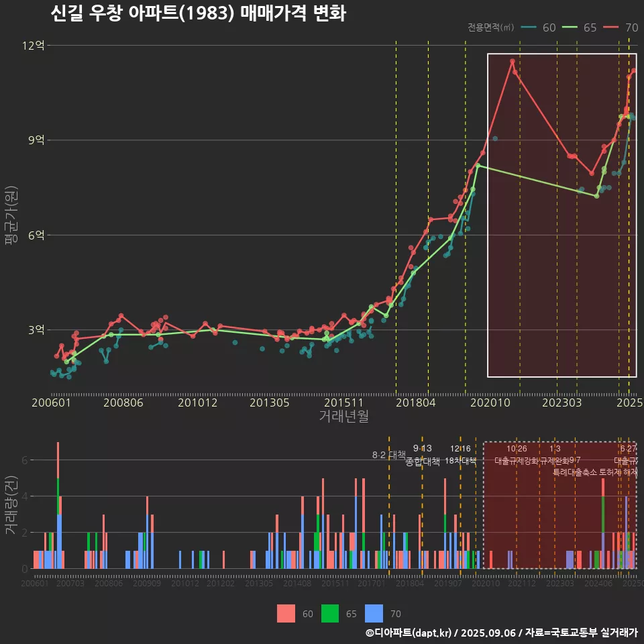Click the 거래년월 x-axis title
Screen dimensions: 644x644
pyautogui.click(x=343, y=416)
